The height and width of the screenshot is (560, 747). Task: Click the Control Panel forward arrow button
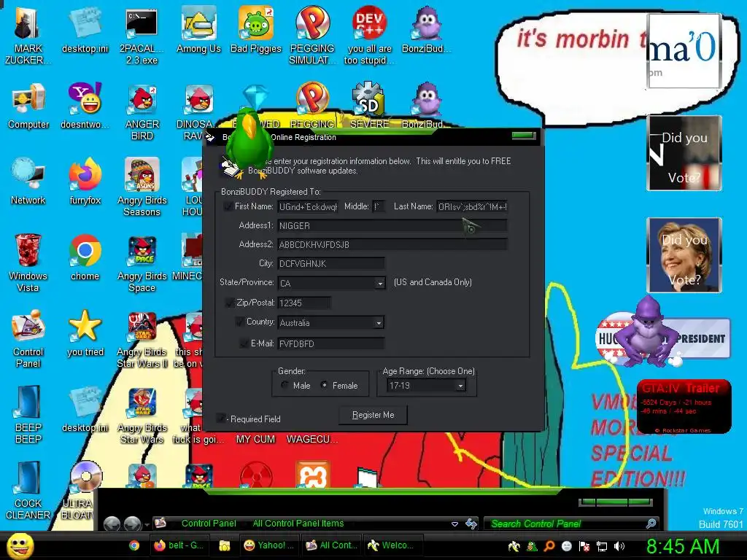pyautogui.click(x=133, y=524)
